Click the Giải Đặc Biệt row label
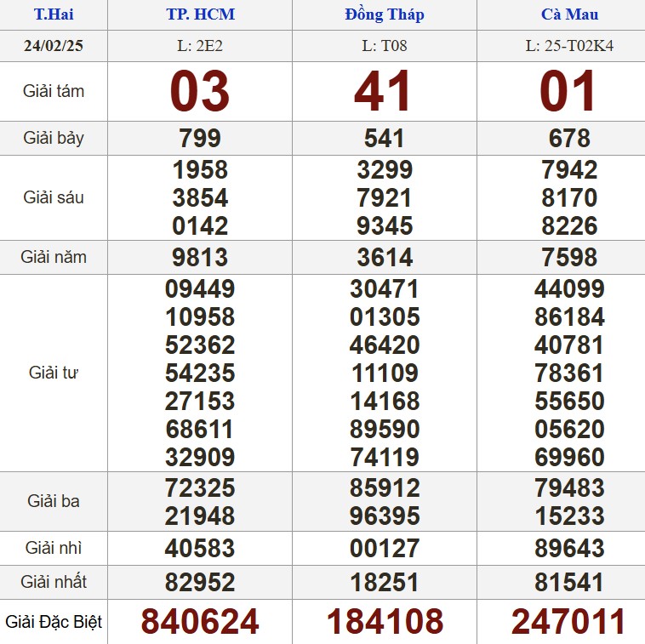645x644 pixels. click(x=53, y=622)
